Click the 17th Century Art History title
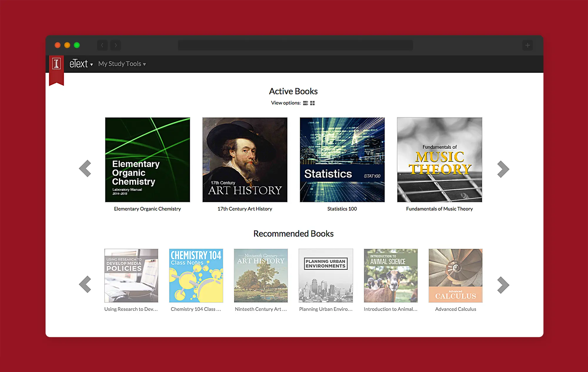This screenshot has height=372, width=588. point(245,209)
